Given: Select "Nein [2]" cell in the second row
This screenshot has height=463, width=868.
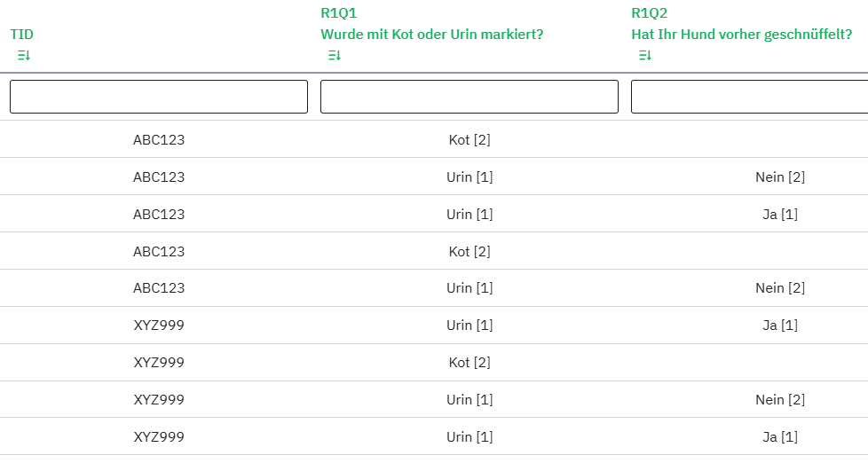Looking at the screenshot, I should point(780,177).
